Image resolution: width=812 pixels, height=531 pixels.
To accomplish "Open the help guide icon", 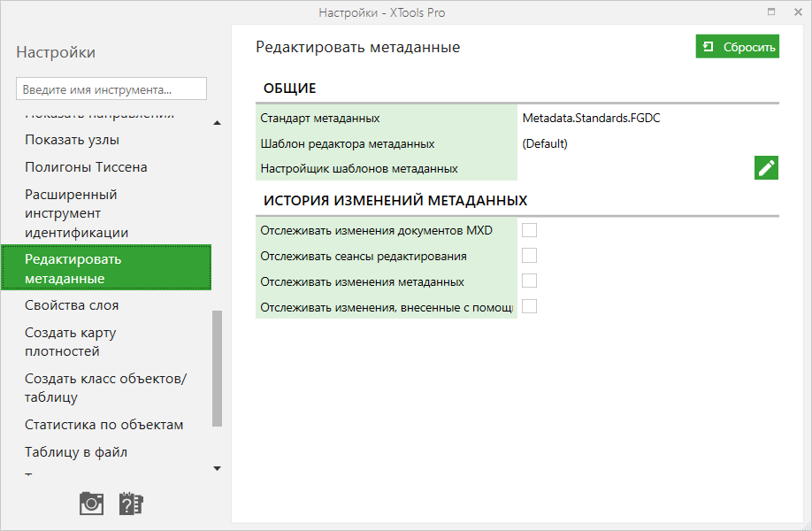I will (131, 504).
